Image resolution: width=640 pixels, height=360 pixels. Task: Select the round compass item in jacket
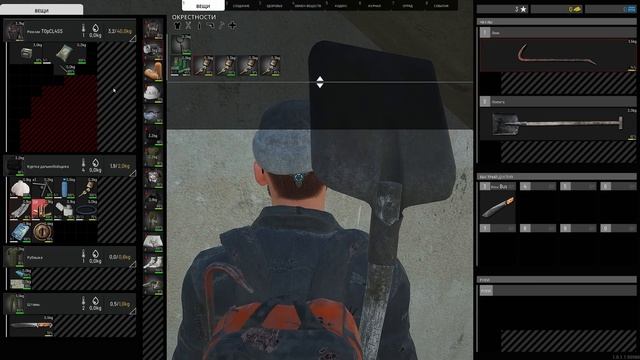click(x=42, y=231)
